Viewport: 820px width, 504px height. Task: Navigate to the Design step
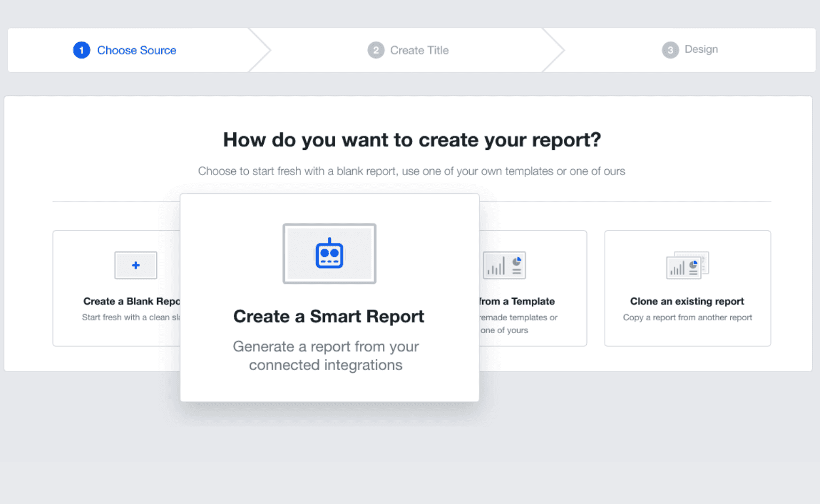(x=701, y=49)
